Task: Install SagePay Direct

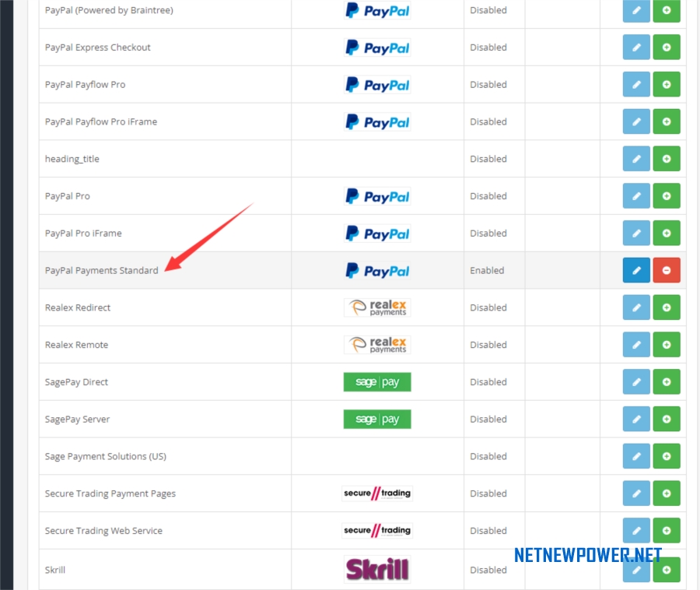Action: pos(667,381)
